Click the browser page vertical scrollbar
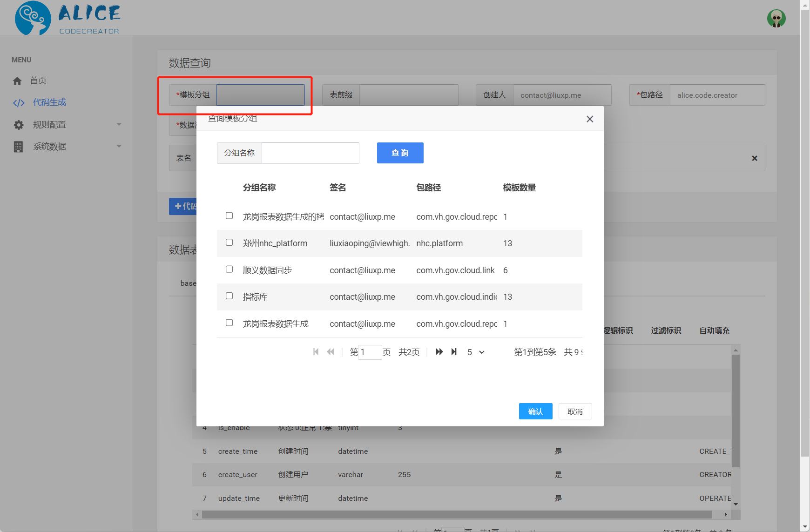Image resolution: width=810 pixels, height=532 pixels. coord(805,233)
